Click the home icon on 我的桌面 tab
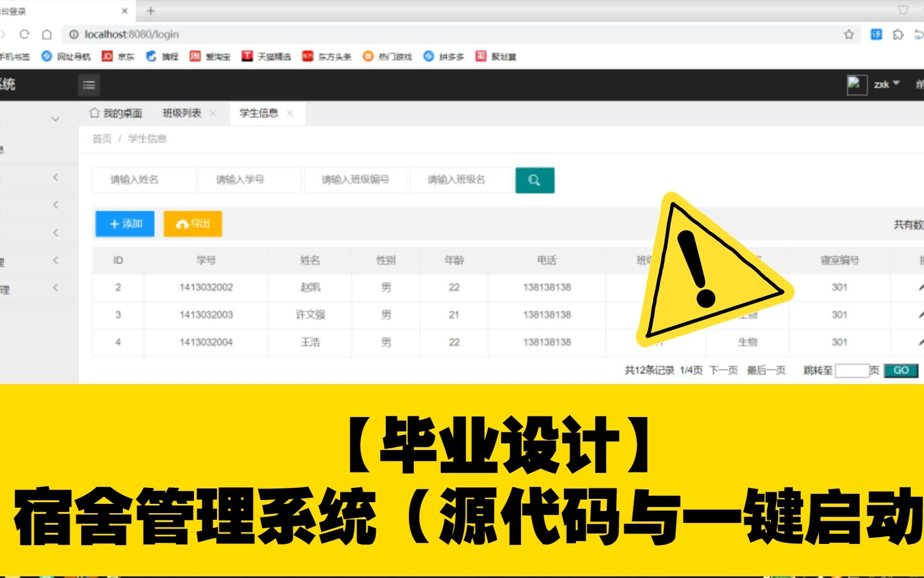Viewport: 924px width, 578px height. 94,113
